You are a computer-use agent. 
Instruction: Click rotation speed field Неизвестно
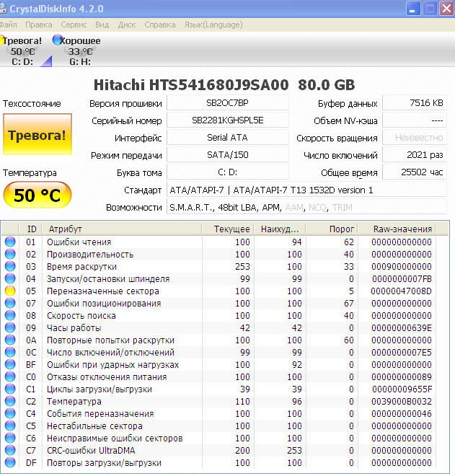pyautogui.click(x=415, y=138)
